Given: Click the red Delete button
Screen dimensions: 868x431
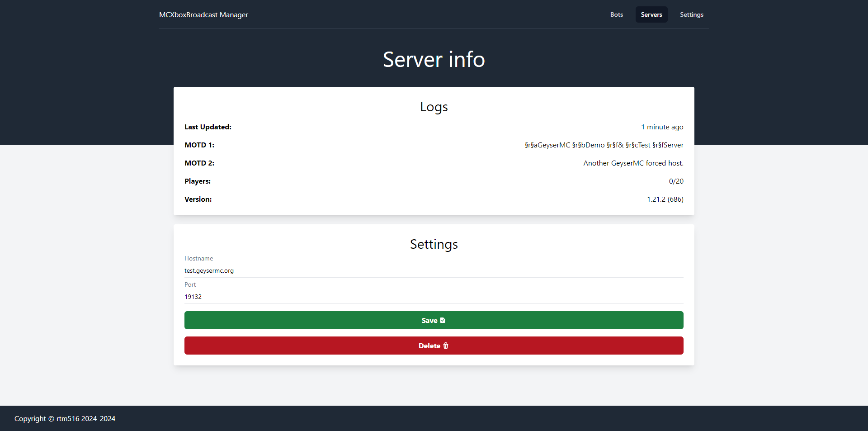Looking at the screenshot, I should pos(434,346).
